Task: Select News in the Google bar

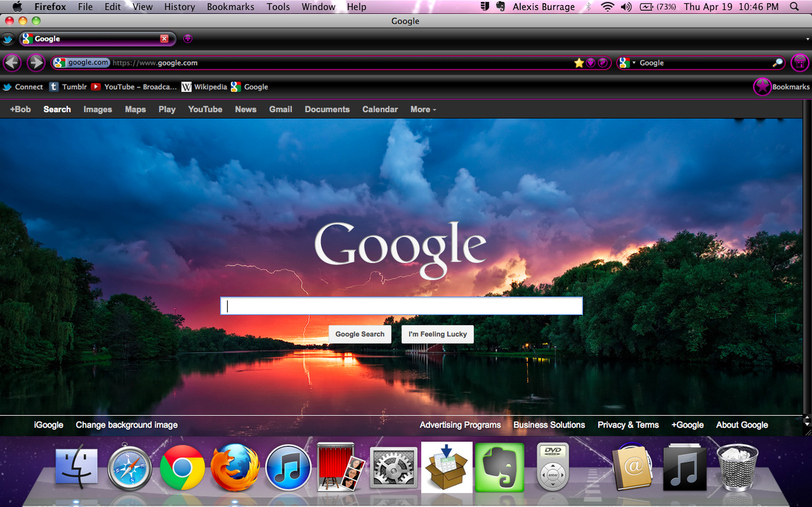Action: [246, 109]
